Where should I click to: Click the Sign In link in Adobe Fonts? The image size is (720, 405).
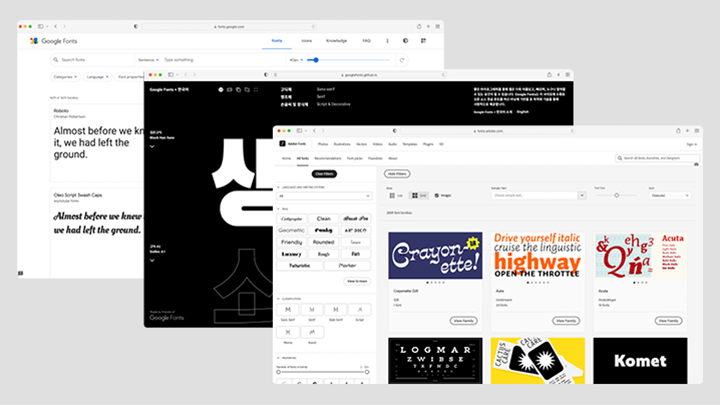pos(692,144)
